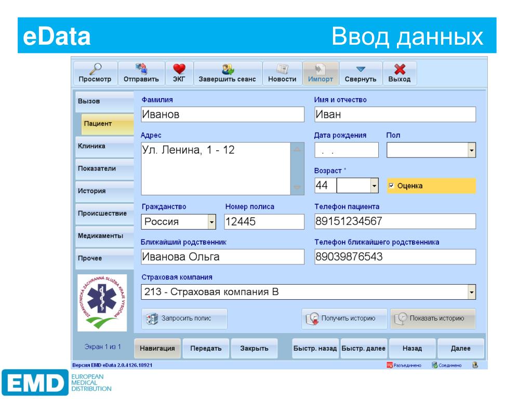Click the version text Версия EMD eData
Viewport: 532px width, 399px height.
pyautogui.click(x=112, y=365)
